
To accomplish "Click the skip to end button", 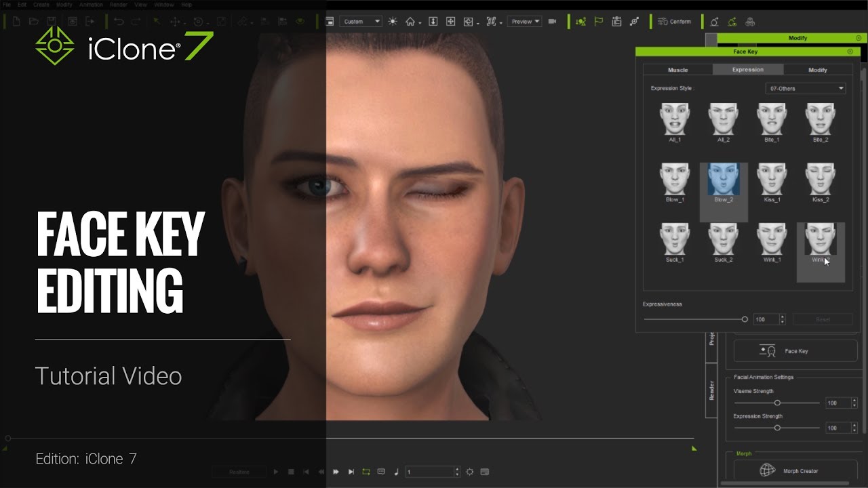I will pos(351,472).
